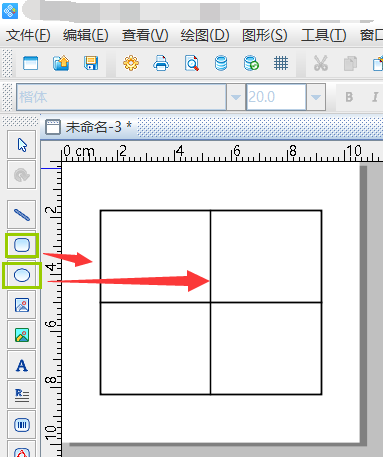Select the arrow pointer tool
The height and width of the screenshot is (457, 383).
tap(22, 145)
